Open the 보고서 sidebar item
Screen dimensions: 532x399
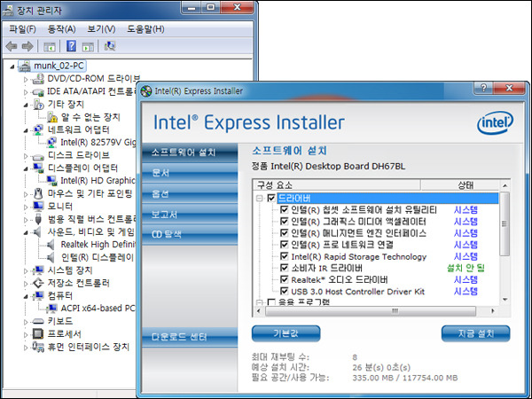[x=190, y=215]
